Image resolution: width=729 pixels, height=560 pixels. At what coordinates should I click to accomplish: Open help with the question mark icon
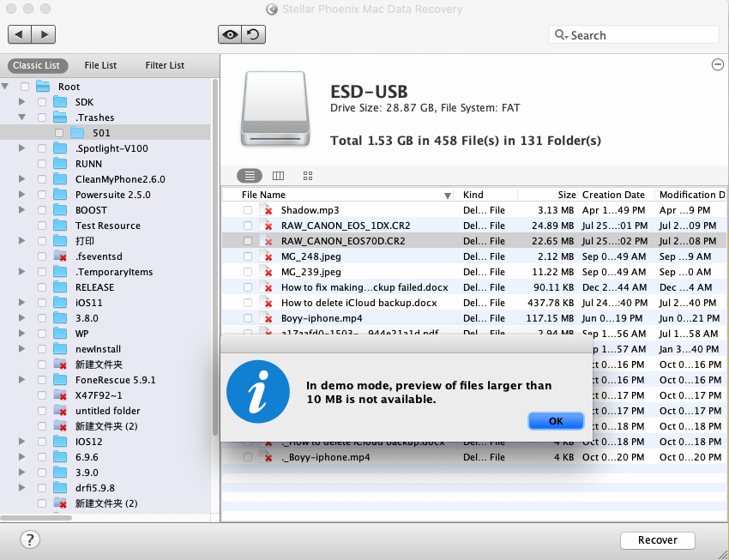click(x=30, y=539)
